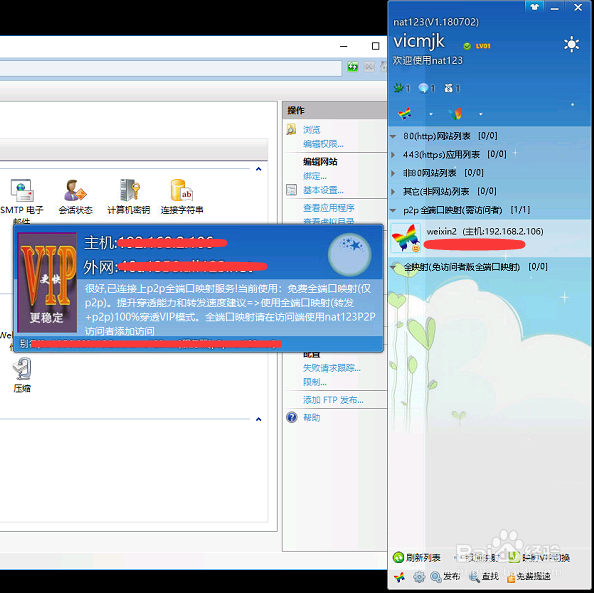Click the green verified checkmark beside vicmjk
Viewport: 594px width, 593px height.
pos(467,46)
